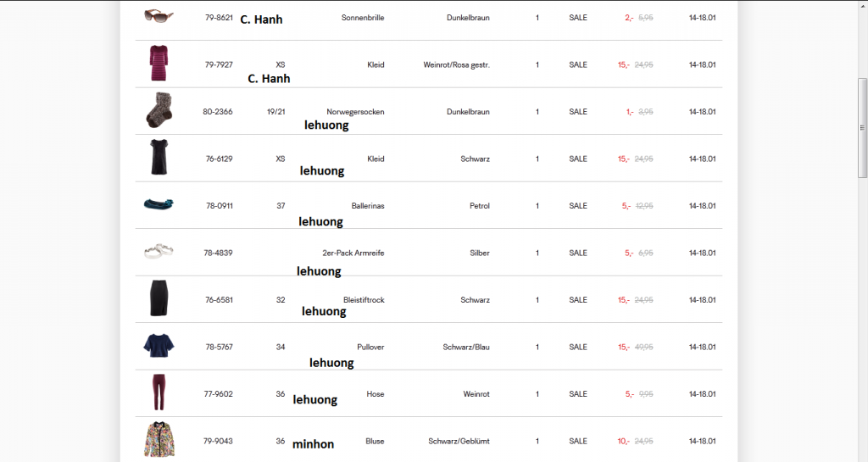This screenshot has height=462, width=868.
Task: Click article number 78-5767
Action: click(x=219, y=347)
